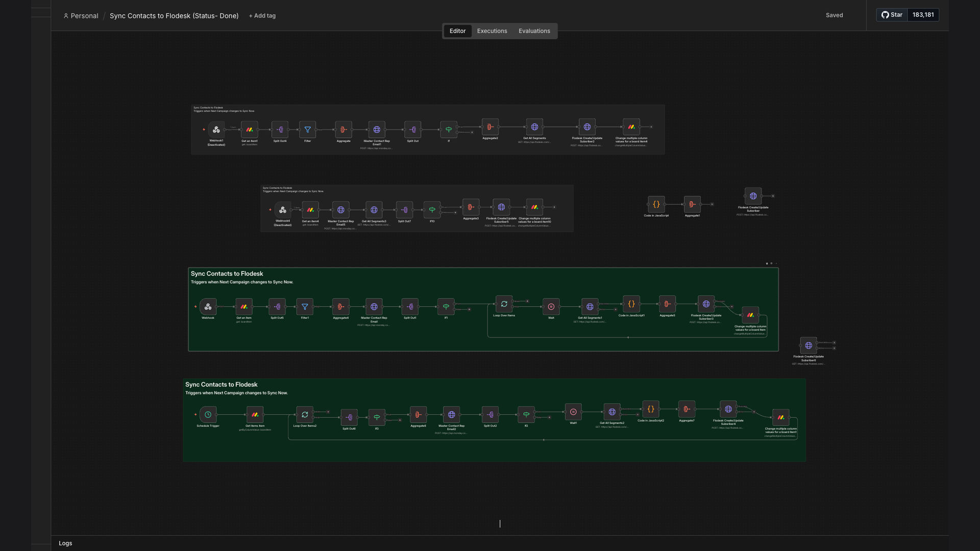Viewport: 980px width, 551px height.
Task: Open the Flodesk Create/Update Subsriber4 node
Action: [x=728, y=409]
